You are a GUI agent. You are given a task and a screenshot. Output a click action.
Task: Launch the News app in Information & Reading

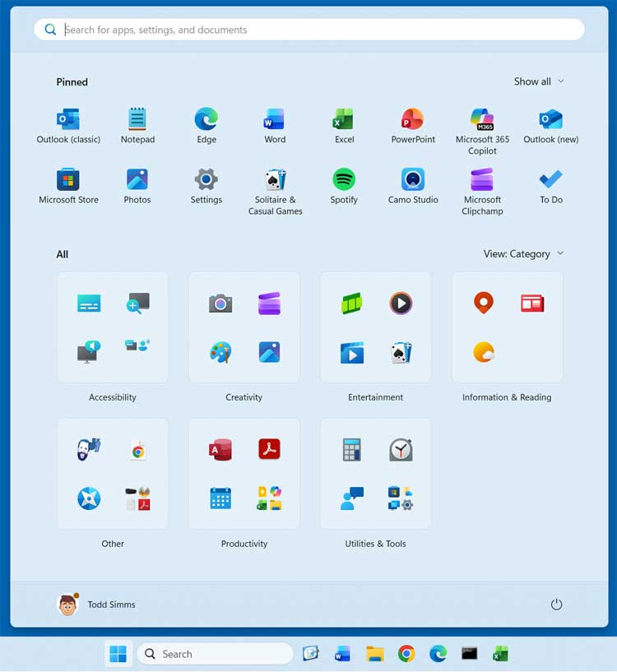pos(532,304)
